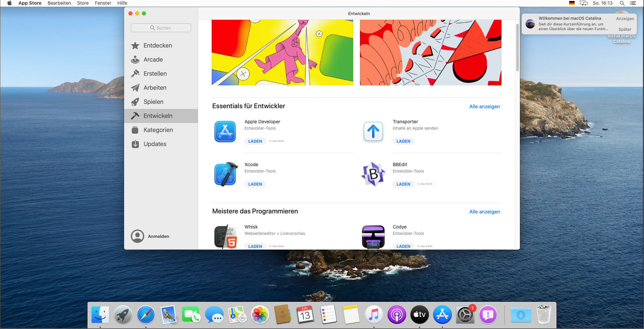This screenshot has width=644, height=329.
Task: Open the Store menu in menu bar
Action: [x=83, y=3]
